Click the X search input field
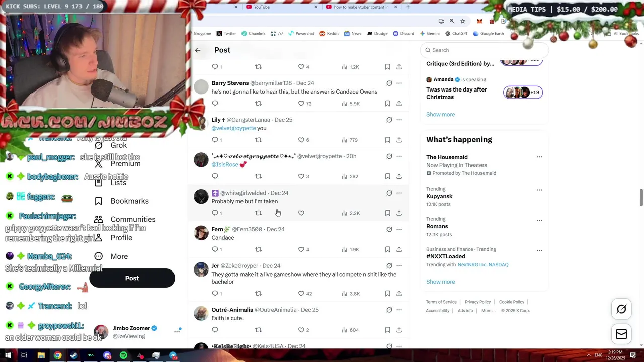The width and height of the screenshot is (644, 362). click(484, 50)
